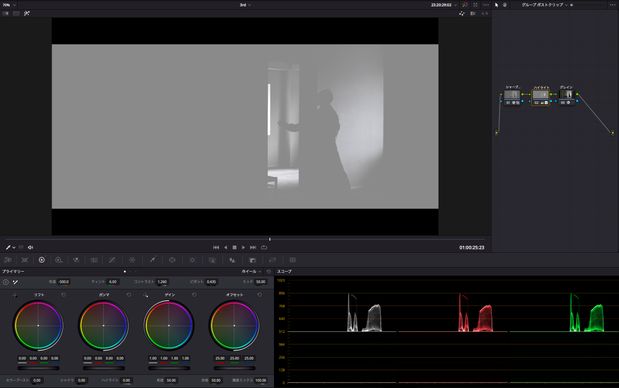The image size is (619, 388).
Task: Open the Color Match palette
Action: 25,260
